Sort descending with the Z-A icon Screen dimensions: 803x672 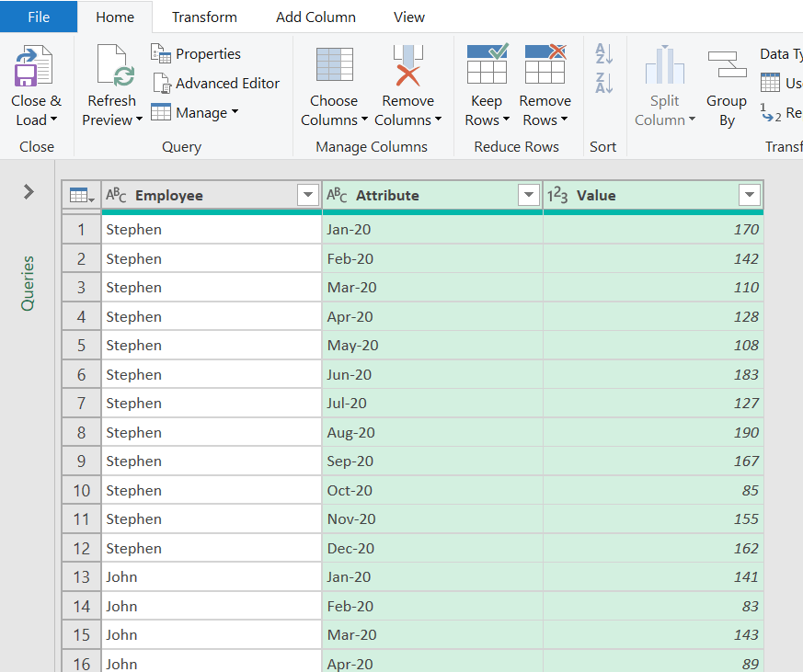(602, 81)
